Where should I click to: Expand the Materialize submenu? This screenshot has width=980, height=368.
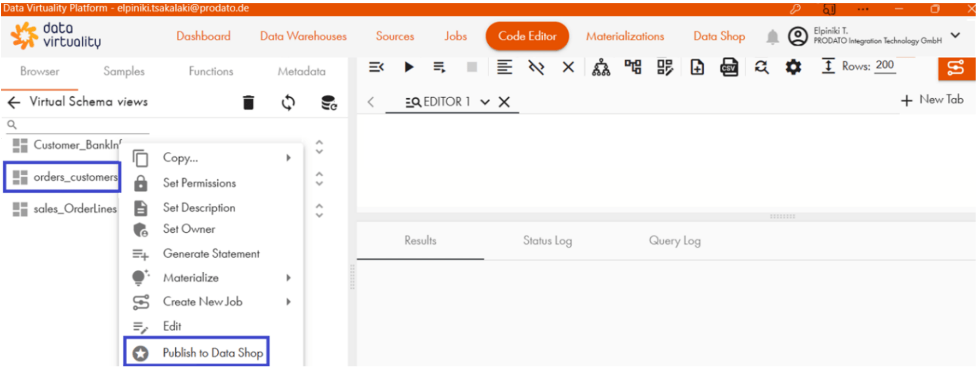(288, 278)
